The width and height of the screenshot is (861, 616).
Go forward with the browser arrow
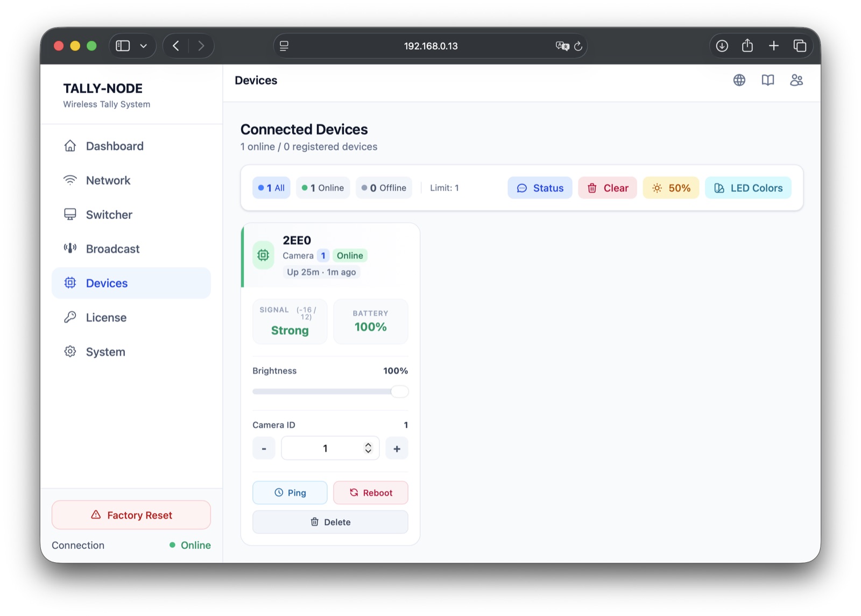click(x=201, y=46)
